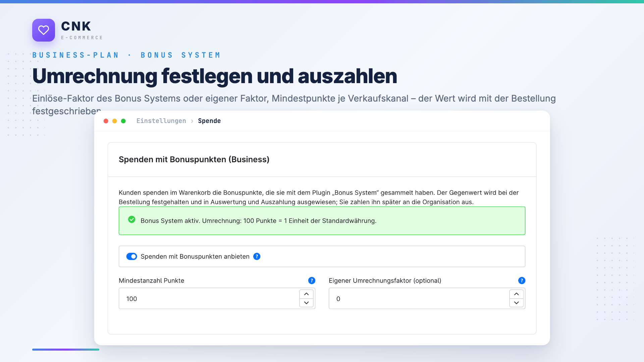Click label Eigener Umrechnungsfaktor (optional)
The width and height of the screenshot is (644, 362).
(x=385, y=281)
